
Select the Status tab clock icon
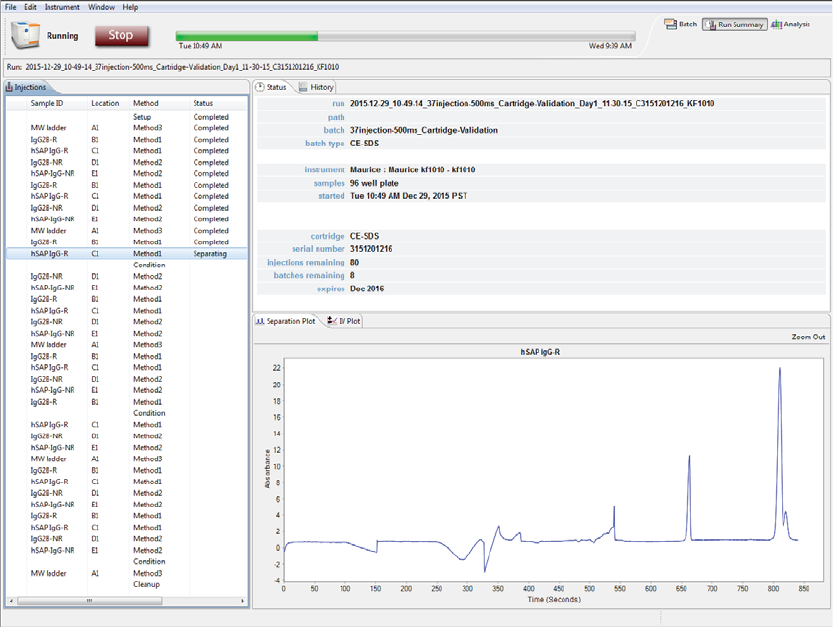point(260,87)
